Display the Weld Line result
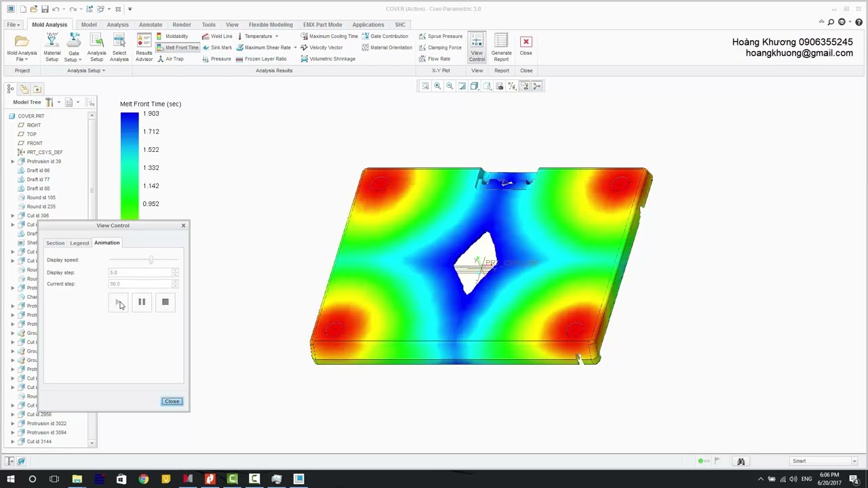868x488 pixels. pos(217,36)
